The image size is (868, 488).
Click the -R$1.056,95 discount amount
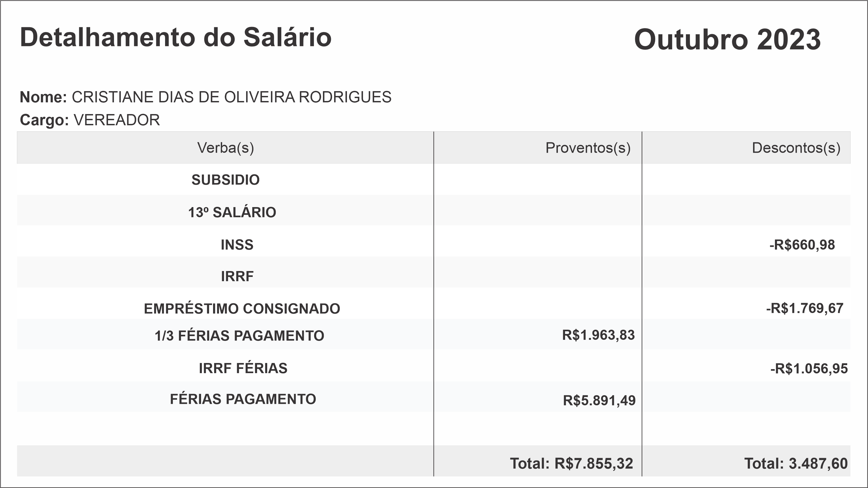click(809, 369)
